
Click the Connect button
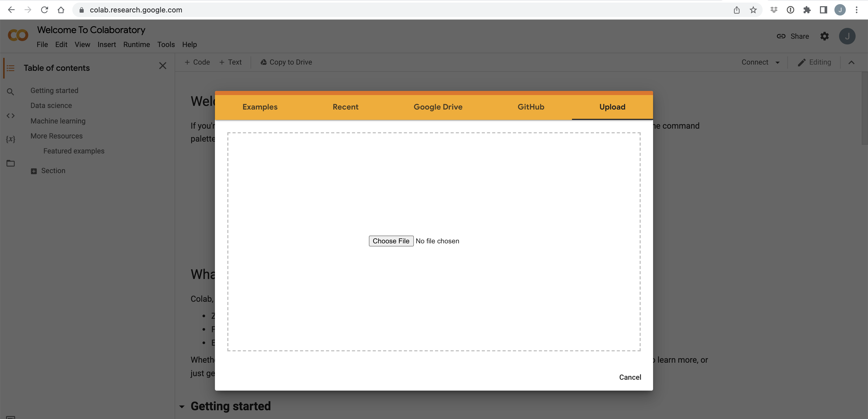pyautogui.click(x=755, y=62)
